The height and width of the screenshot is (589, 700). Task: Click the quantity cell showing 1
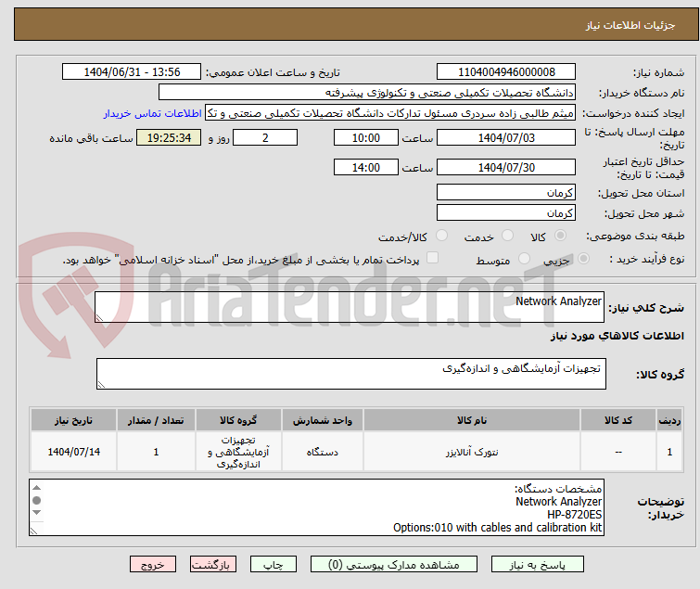click(156, 452)
